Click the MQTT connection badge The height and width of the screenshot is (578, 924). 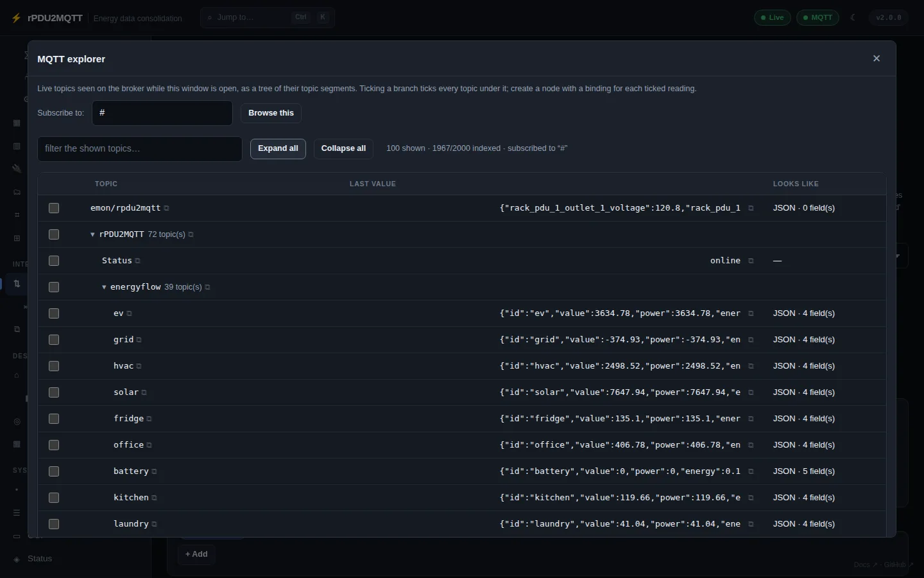(x=817, y=17)
